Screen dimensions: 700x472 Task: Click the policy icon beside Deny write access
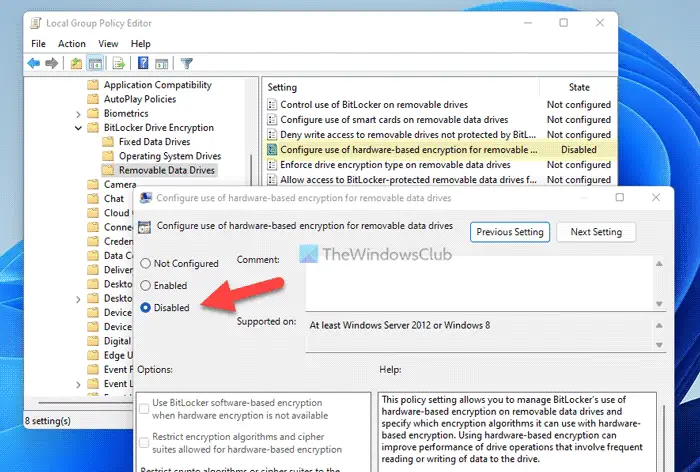(272, 135)
